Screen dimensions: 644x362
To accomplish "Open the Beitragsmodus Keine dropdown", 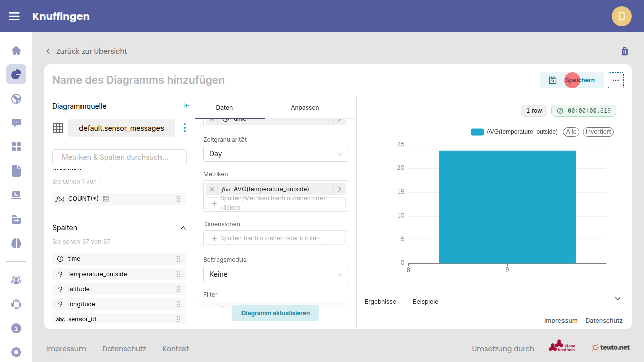I will [x=275, y=274].
